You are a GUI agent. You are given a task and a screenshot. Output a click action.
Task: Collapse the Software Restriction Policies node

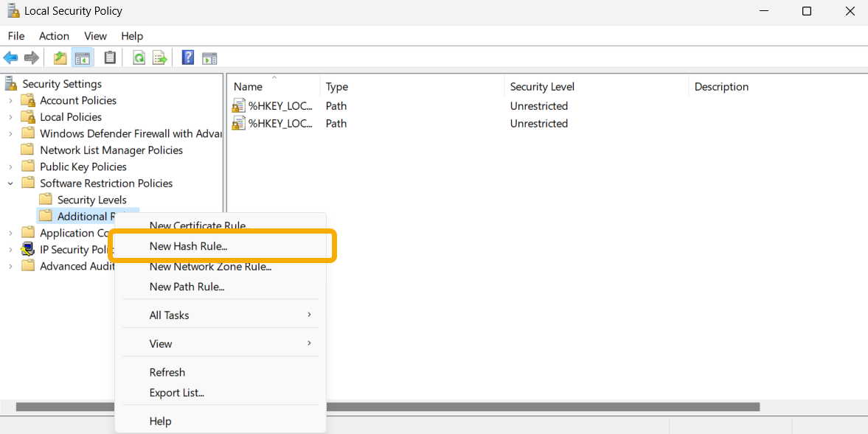click(x=10, y=183)
